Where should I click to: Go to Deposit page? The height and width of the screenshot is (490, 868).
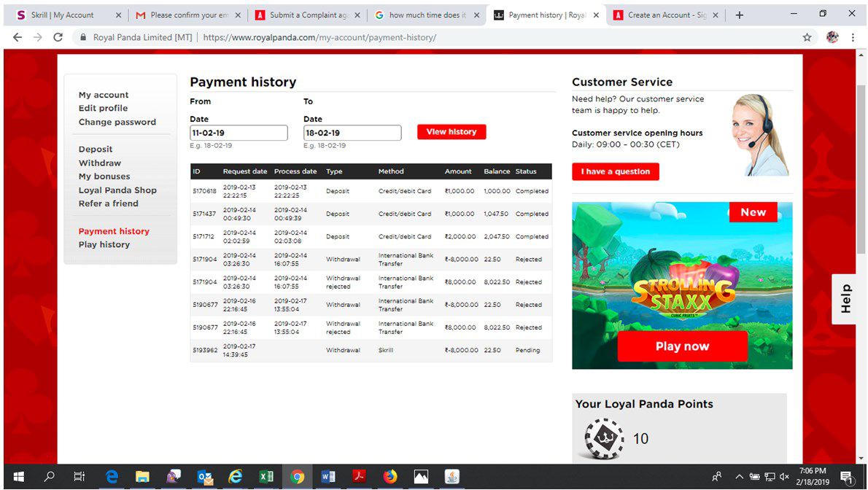(x=96, y=149)
